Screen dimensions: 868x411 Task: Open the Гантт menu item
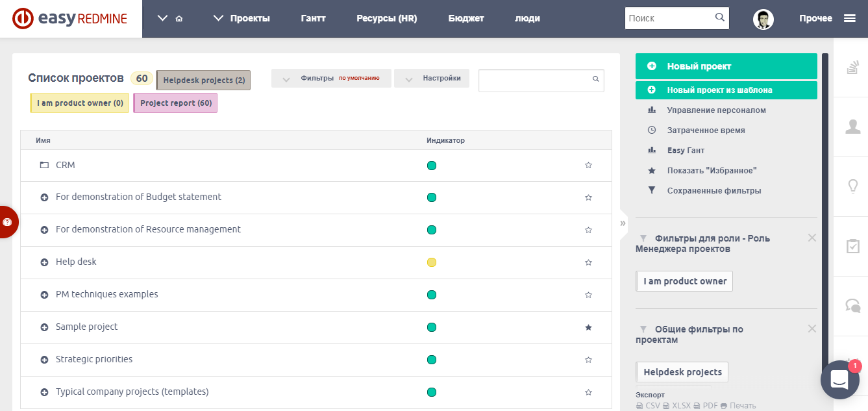point(314,18)
